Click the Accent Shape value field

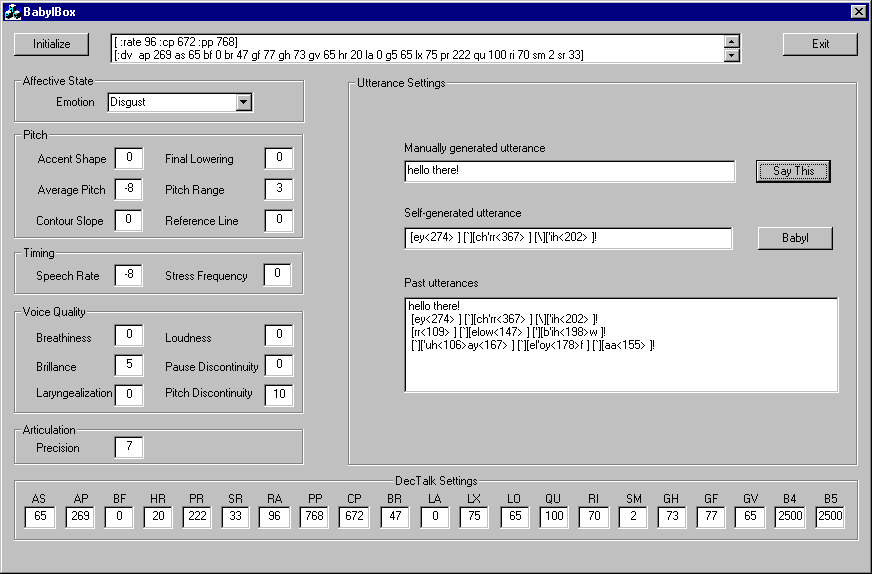[x=129, y=159]
